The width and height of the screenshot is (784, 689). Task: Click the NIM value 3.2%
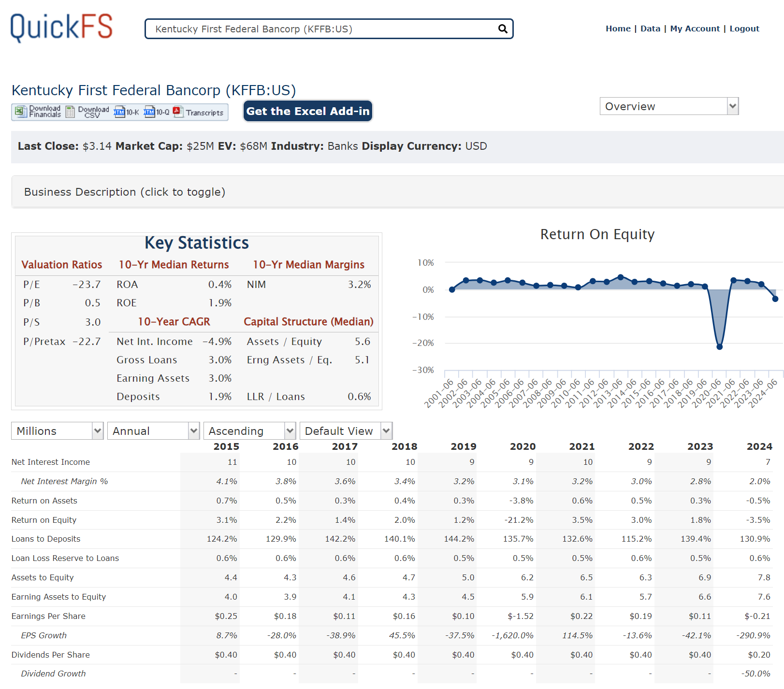(x=360, y=285)
